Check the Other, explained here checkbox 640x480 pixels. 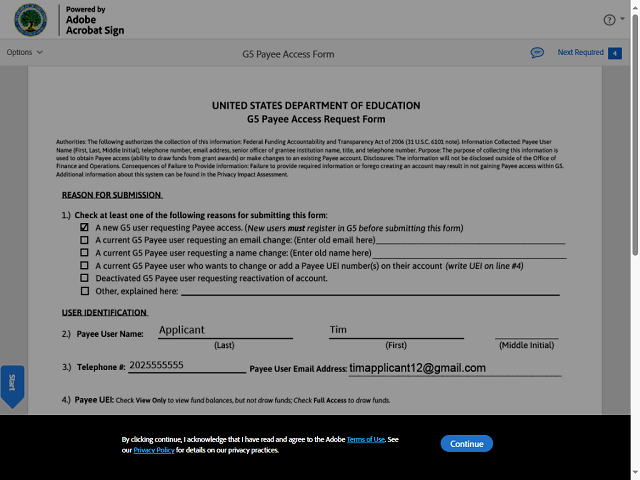click(84, 291)
